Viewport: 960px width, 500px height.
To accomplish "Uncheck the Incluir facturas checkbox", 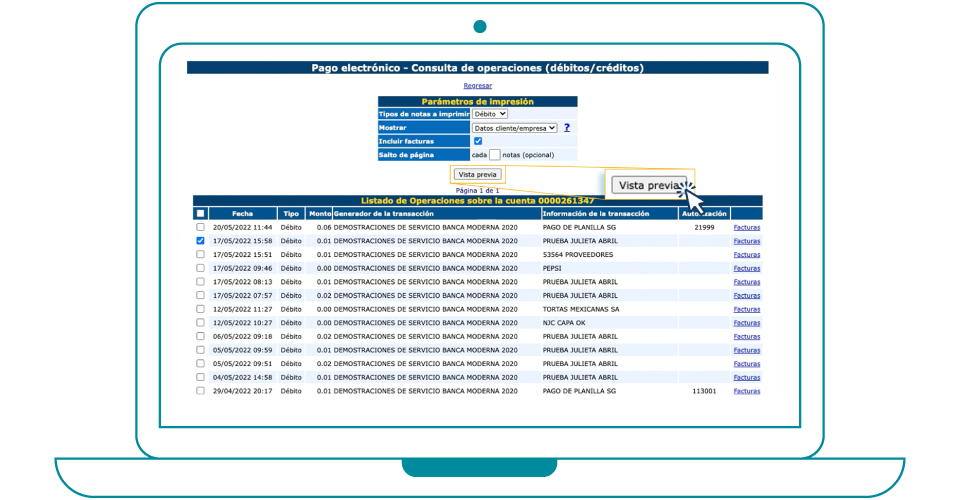I will point(478,141).
